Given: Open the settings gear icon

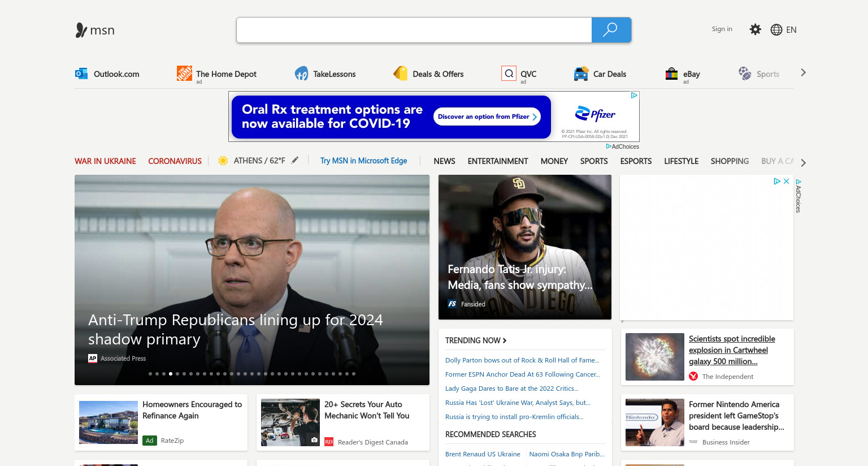Looking at the screenshot, I should [755, 29].
